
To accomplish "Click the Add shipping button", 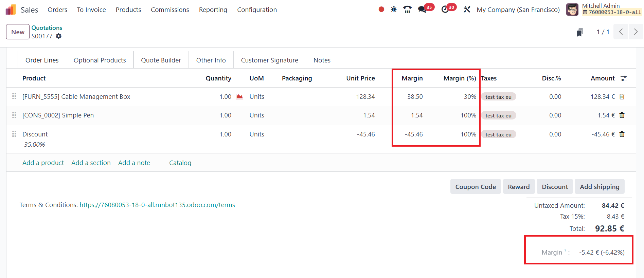I will 599,187.
